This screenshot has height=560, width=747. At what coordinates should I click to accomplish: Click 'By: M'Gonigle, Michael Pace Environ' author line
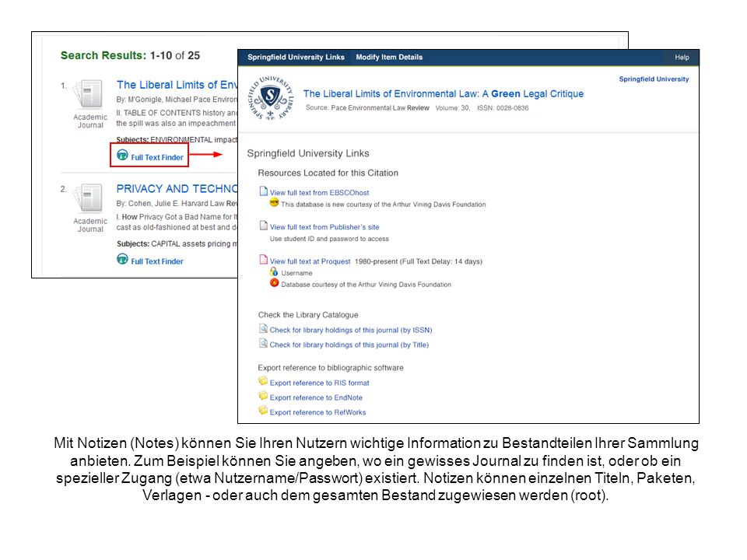(x=177, y=100)
